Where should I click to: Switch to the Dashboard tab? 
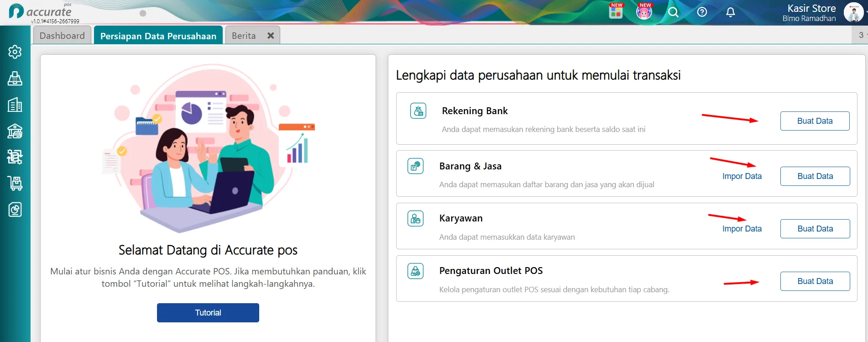[62, 36]
